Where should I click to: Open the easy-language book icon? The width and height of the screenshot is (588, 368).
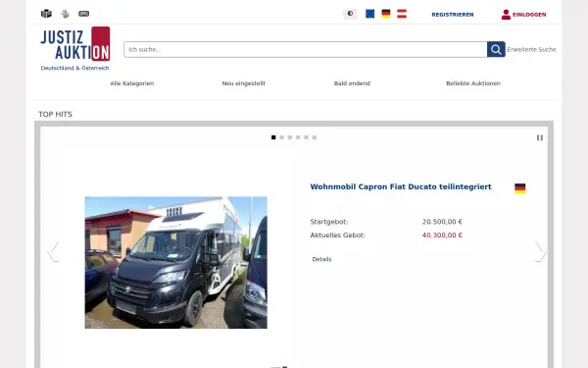(x=46, y=14)
